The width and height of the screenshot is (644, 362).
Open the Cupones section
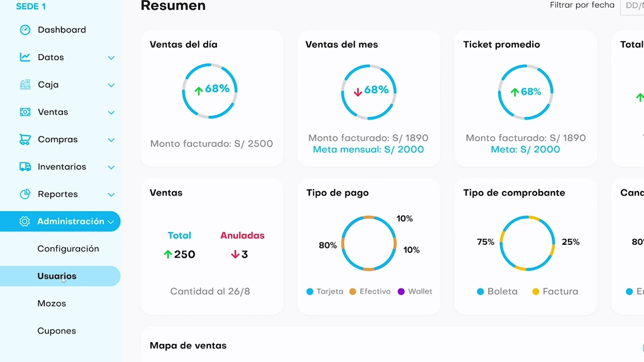click(56, 331)
